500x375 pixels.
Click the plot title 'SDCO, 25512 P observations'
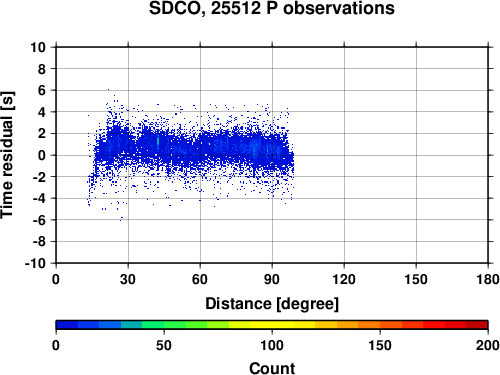(272, 8)
